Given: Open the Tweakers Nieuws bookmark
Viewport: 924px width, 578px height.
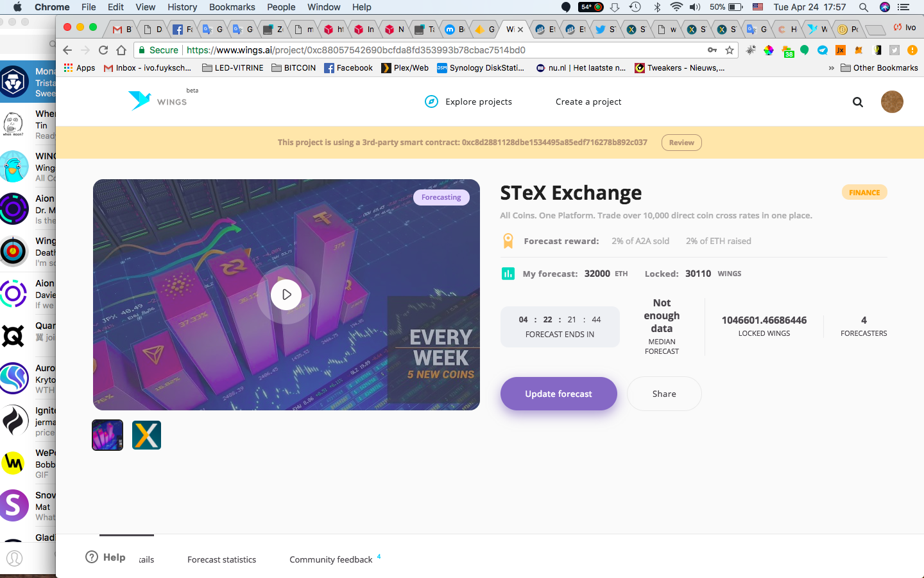Looking at the screenshot, I should click(x=680, y=68).
